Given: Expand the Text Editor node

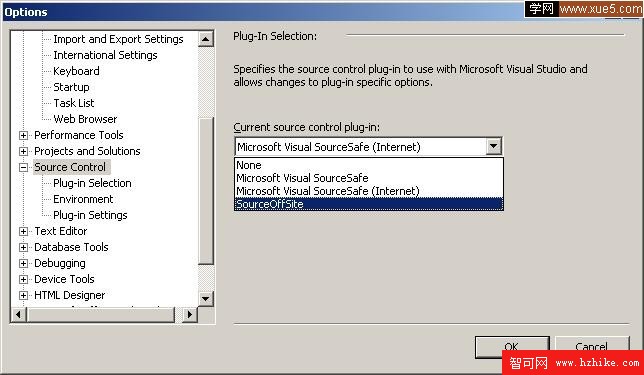Looking at the screenshot, I should click(x=23, y=231).
